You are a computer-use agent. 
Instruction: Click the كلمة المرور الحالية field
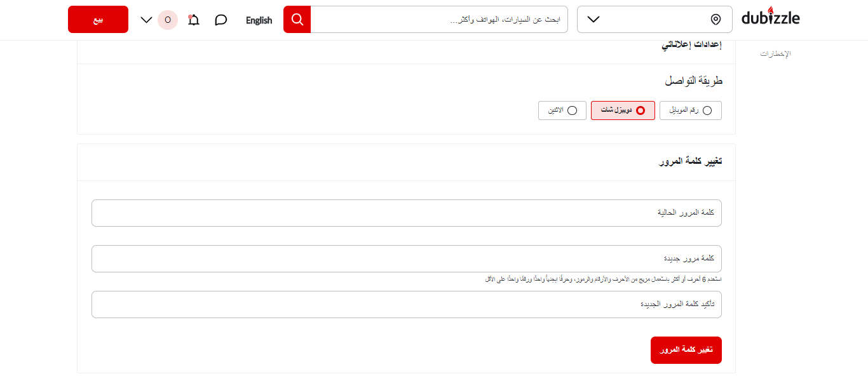pos(407,213)
